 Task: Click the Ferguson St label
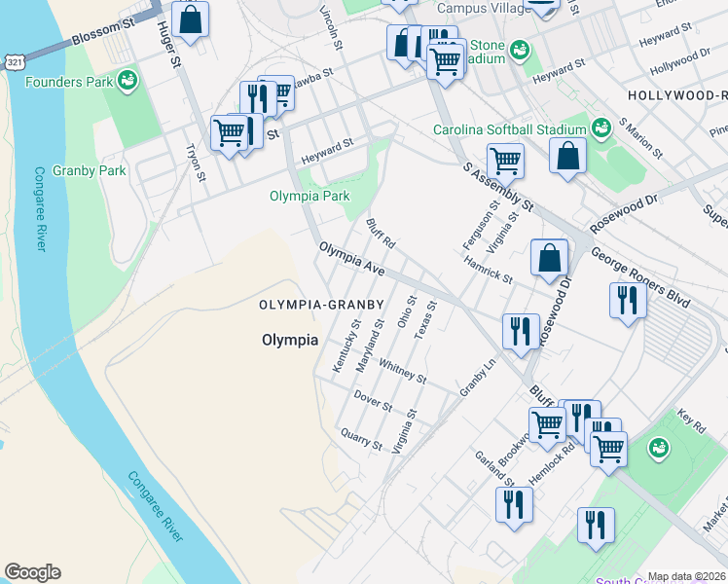point(482,225)
